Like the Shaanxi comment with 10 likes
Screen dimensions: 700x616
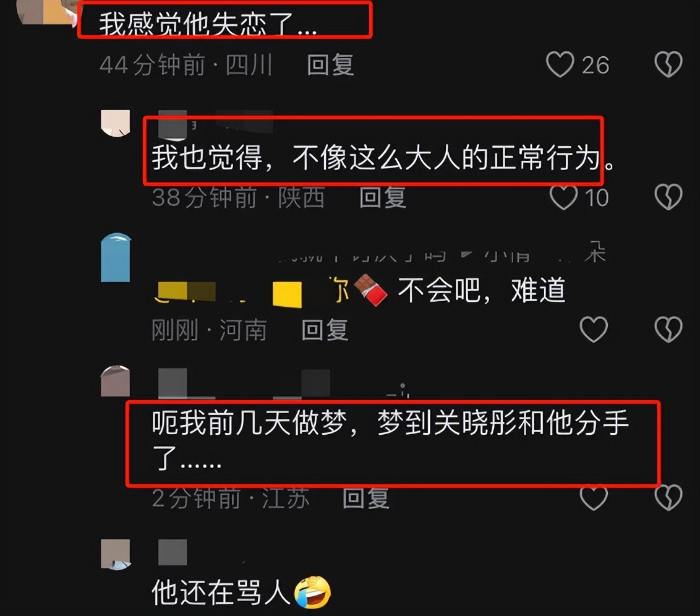(563, 197)
